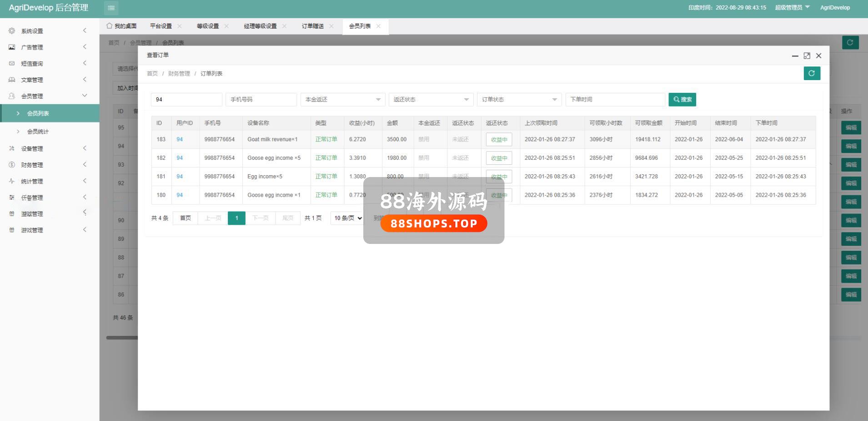Click the green refresh icon in order dialog
868x421 pixels.
[x=812, y=73]
